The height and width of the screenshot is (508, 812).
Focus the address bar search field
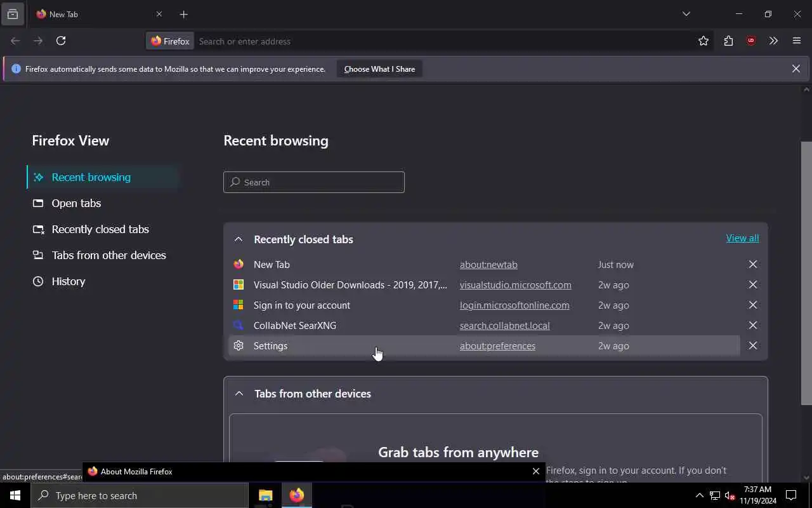(x=443, y=41)
